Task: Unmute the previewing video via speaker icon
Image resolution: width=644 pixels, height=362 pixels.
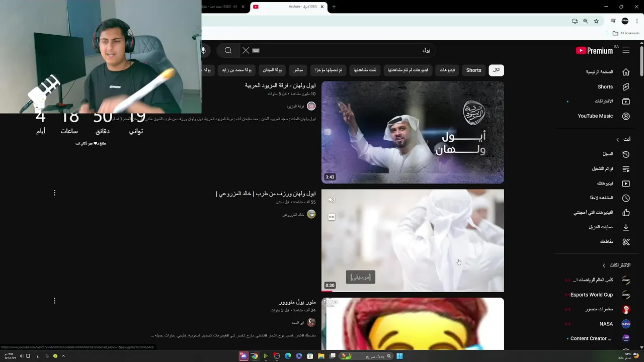Action: pyautogui.click(x=332, y=200)
